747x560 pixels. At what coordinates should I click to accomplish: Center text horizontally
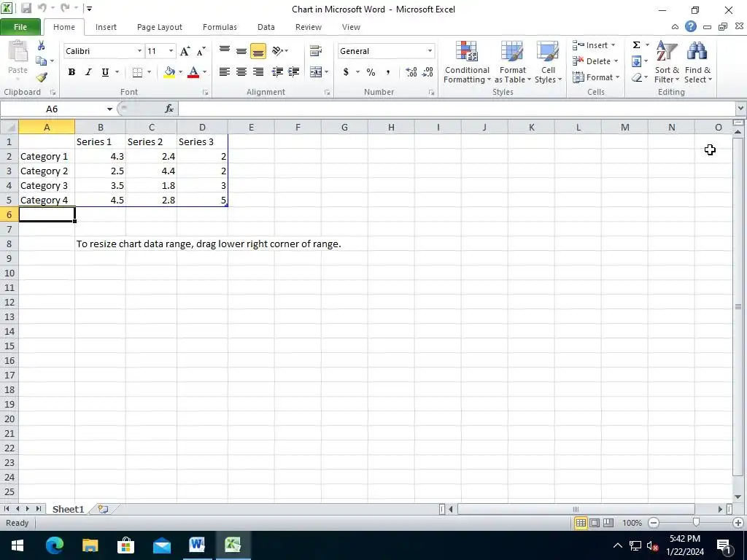(241, 72)
